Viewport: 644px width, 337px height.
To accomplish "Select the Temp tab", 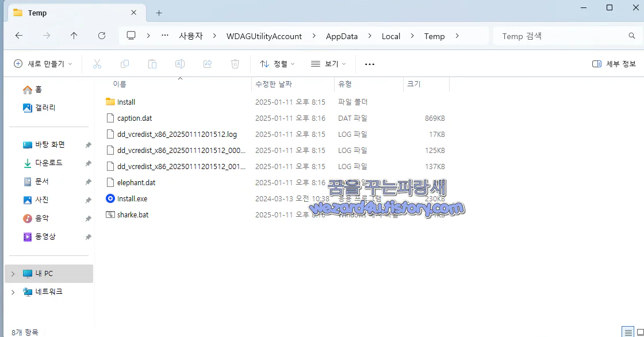I will [77, 13].
